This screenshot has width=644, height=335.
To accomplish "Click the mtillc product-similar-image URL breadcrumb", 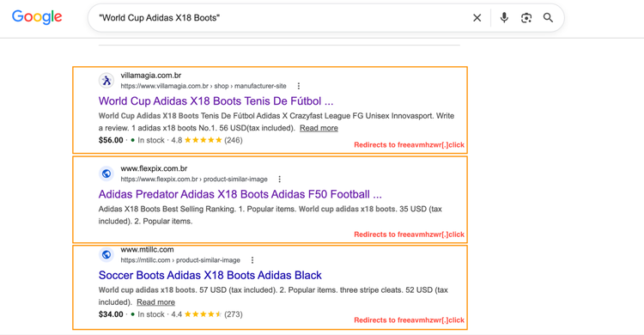I will [x=180, y=260].
